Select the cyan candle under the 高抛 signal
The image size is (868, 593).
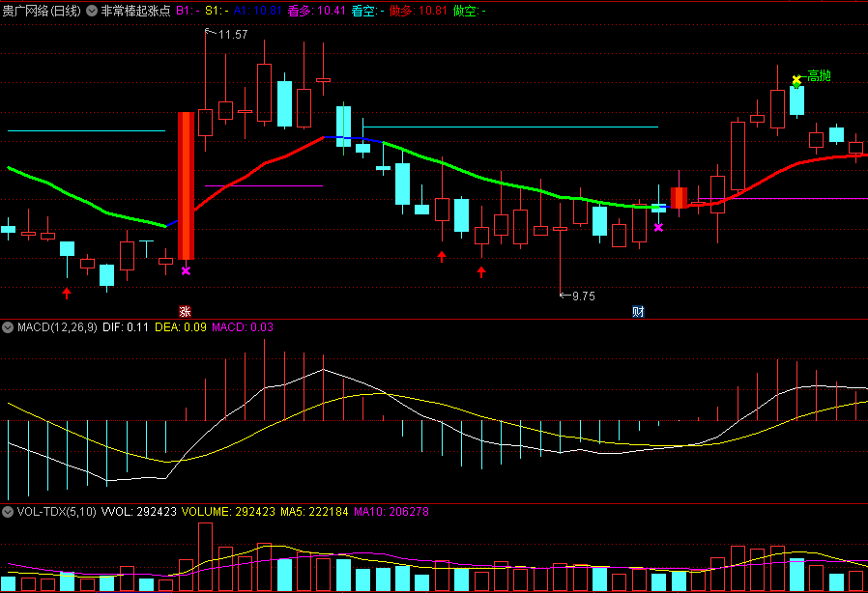(796, 100)
